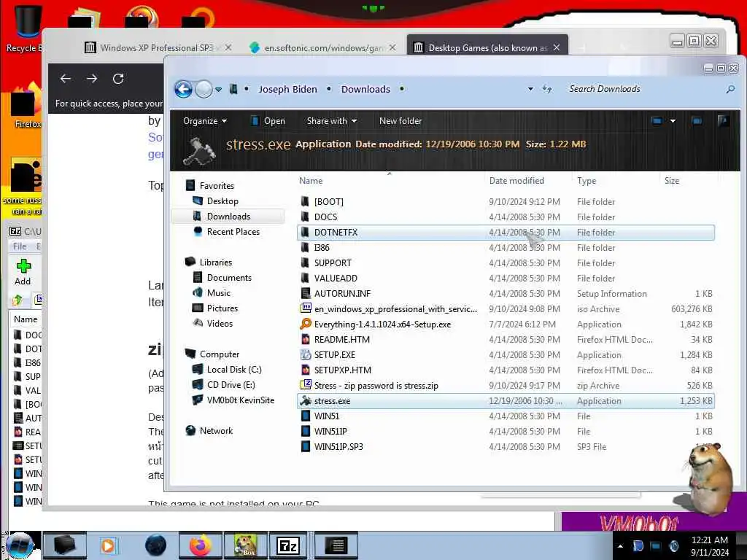Click the stress.exe details pane thumbnail
The height and width of the screenshot is (560, 747).
198,152
